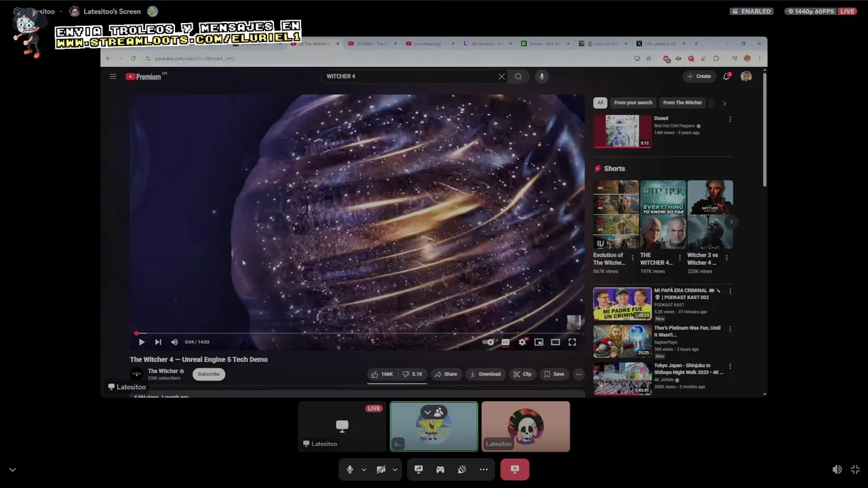The height and width of the screenshot is (488, 868).
Task: Start an activity with gamepad icon
Action: point(440,469)
